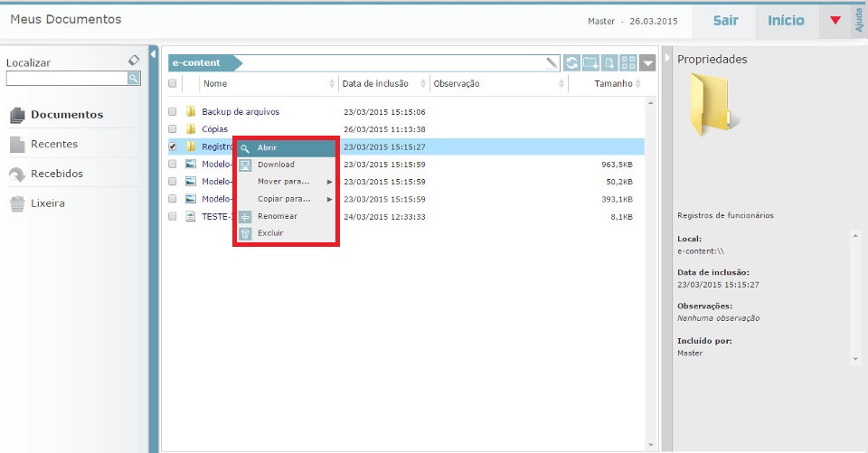The image size is (868, 453).
Task: Uncheck the Registros row checkbox
Action: pyautogui.click(x=172, y=146)
